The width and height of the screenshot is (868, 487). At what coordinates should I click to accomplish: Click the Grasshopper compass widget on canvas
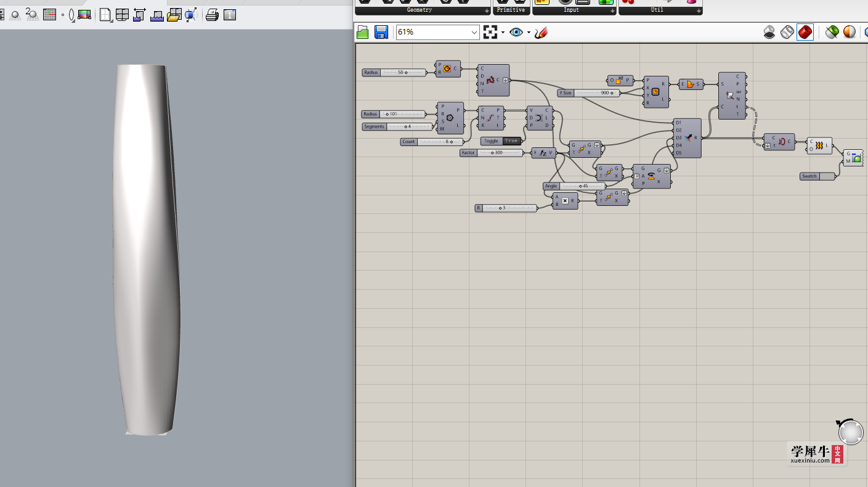click(850, 432)
